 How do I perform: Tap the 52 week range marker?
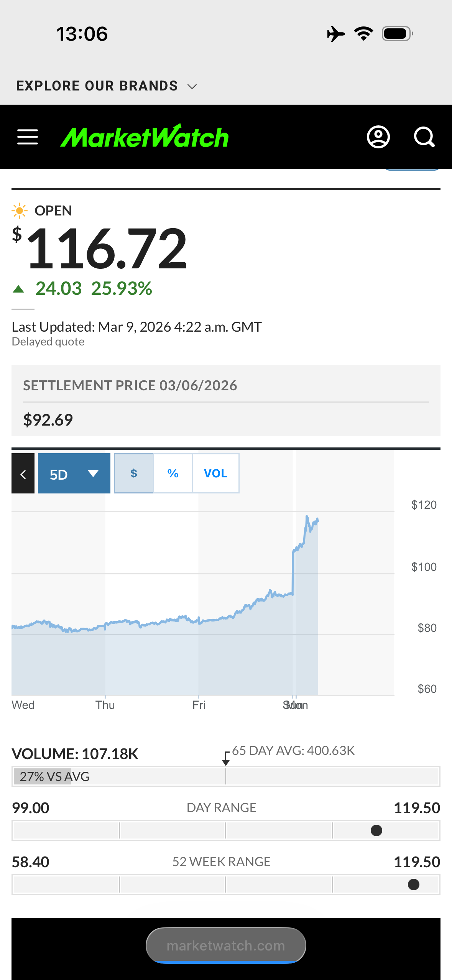tap(414, 885)
